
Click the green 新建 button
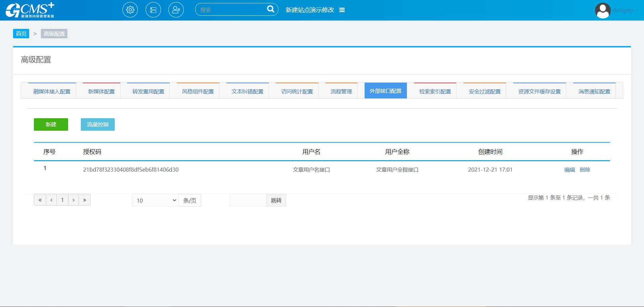click(x=51, y=124)
